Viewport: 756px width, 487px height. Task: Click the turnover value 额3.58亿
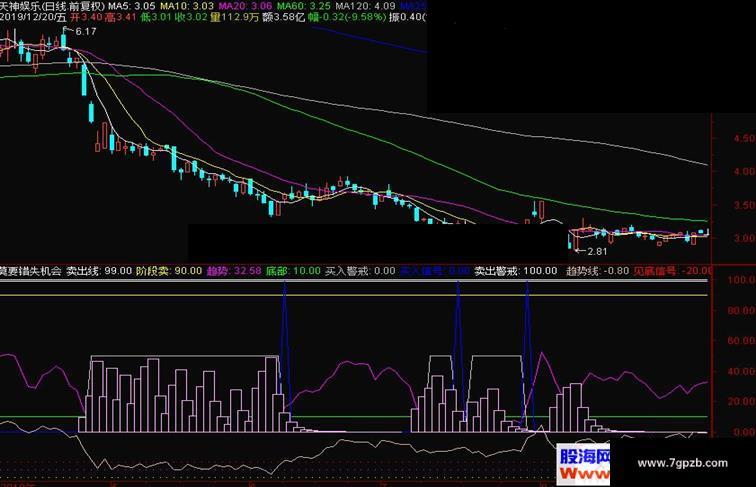tap(283, 17)
